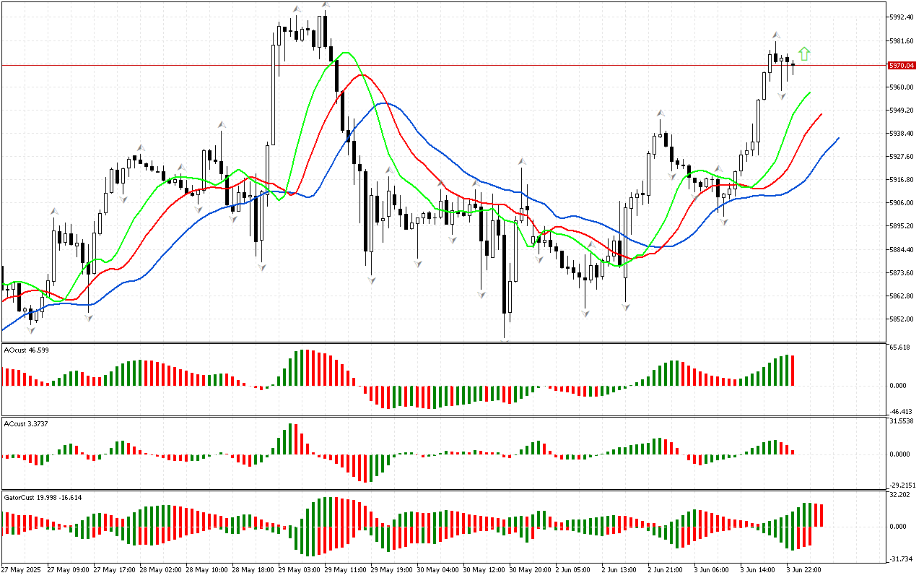The image size is (924, 578).
Task: Select the up fractal above the highest candle
Action: point(326,6)
